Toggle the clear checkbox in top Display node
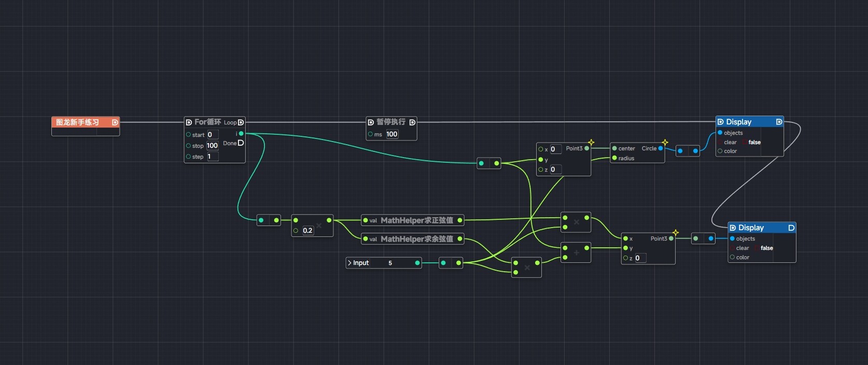 point(745,142)
